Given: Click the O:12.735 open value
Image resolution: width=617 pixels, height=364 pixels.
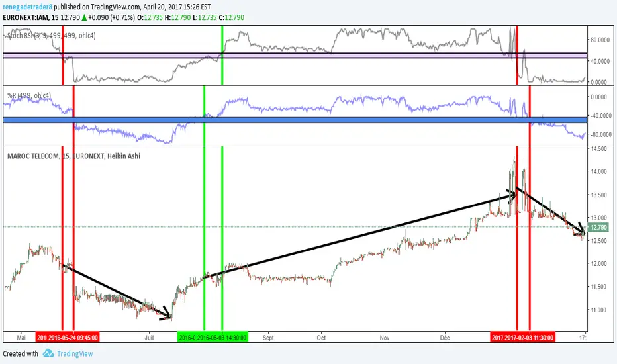Looking at the screenshot, I should click(150, 17).
